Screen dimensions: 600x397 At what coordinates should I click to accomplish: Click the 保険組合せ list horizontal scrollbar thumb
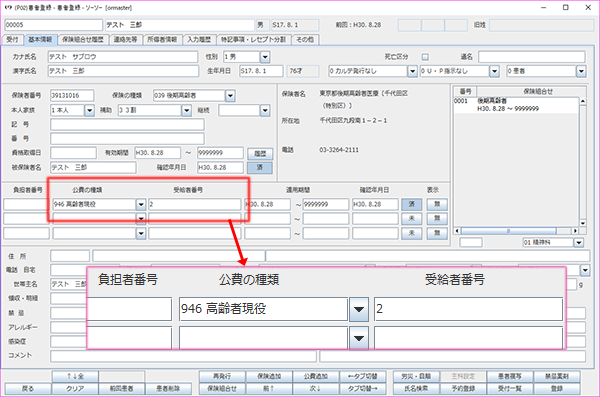click(509, 231)
